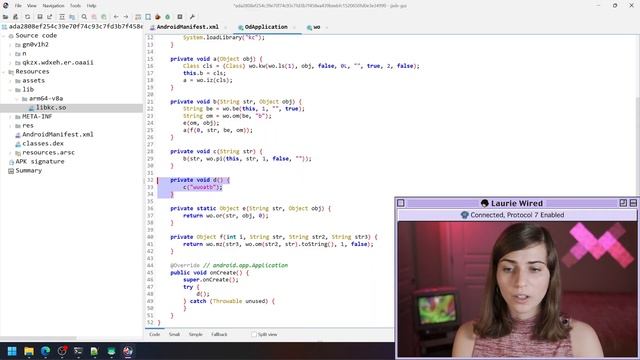Click the Open file toolbar icon
Image resolution: width=640 pixels, height=360 pixels.
(5, 17)
